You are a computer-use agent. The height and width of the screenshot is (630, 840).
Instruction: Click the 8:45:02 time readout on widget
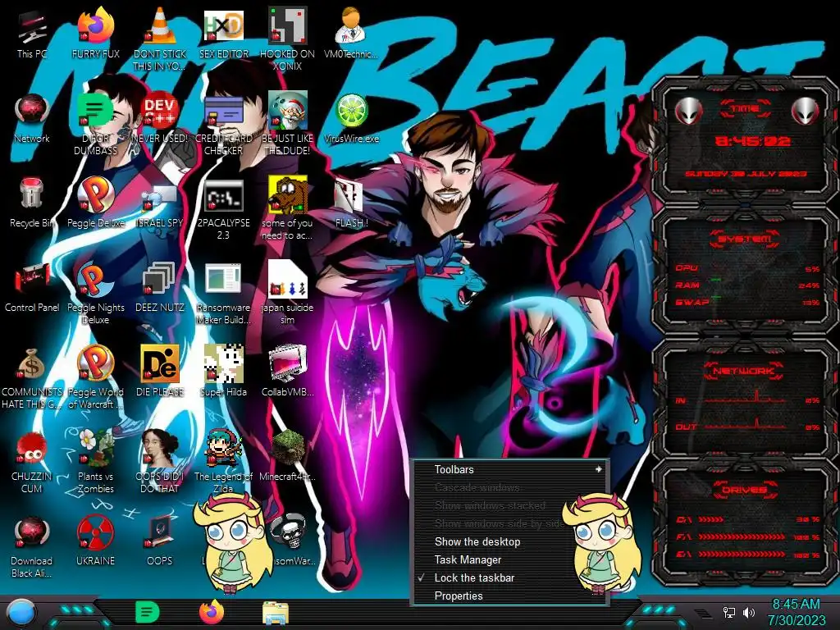pyautogui.click(x=753, y=141)
